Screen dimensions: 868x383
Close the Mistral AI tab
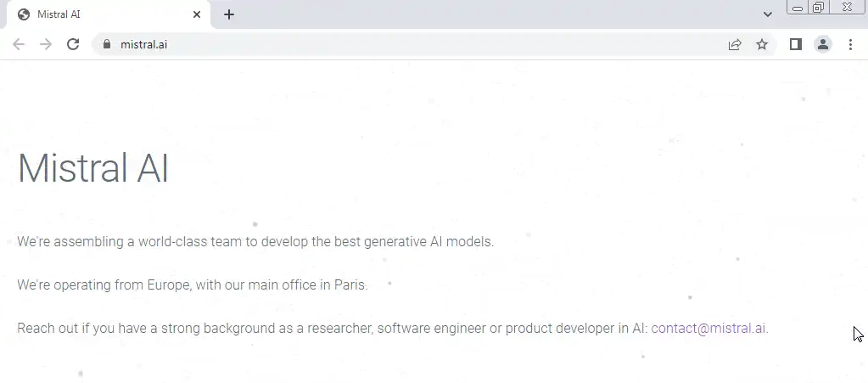pos(197,14)
